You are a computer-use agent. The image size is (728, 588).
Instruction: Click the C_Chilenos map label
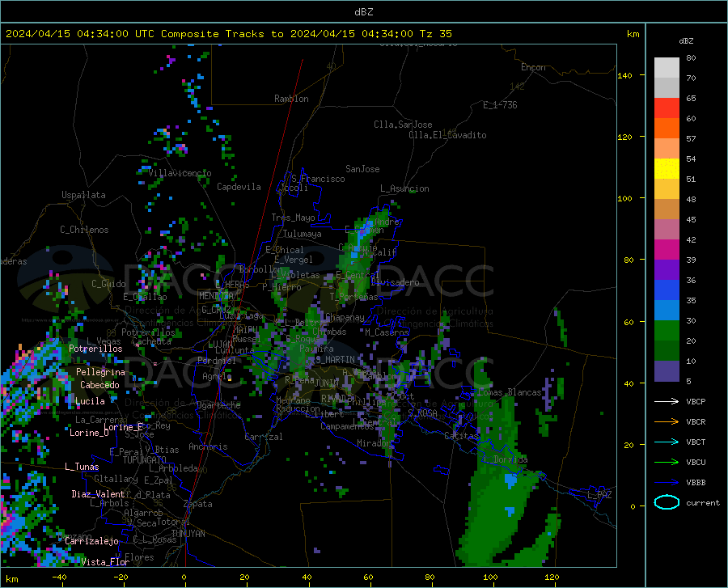point(84,230)
